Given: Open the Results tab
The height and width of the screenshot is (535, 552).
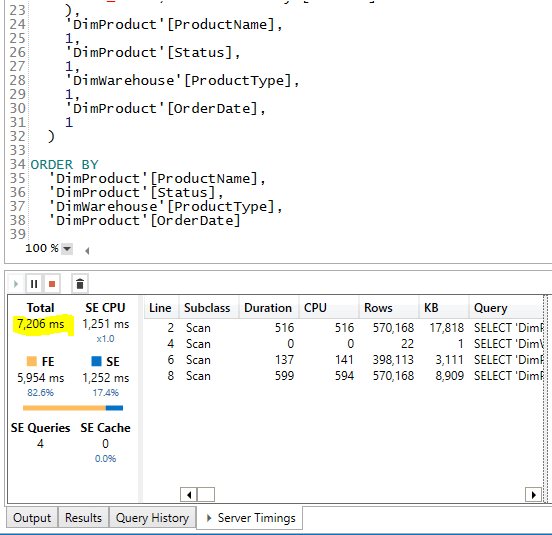Looking at the screenshot, I should pyautogui.click(x=83, y=518).
